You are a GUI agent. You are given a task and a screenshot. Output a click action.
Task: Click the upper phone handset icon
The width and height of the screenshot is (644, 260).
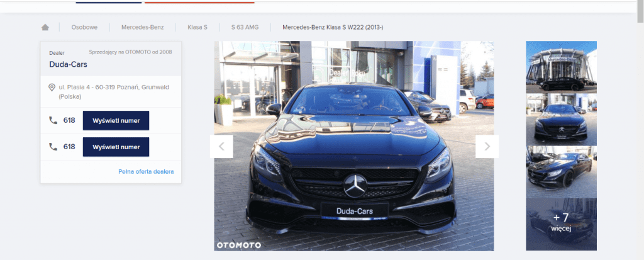coord(53,120)
